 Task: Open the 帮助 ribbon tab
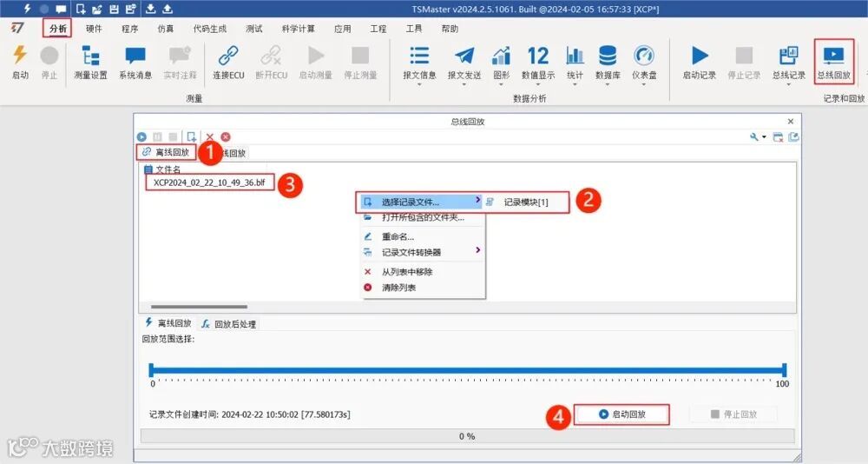coord(450,29)
